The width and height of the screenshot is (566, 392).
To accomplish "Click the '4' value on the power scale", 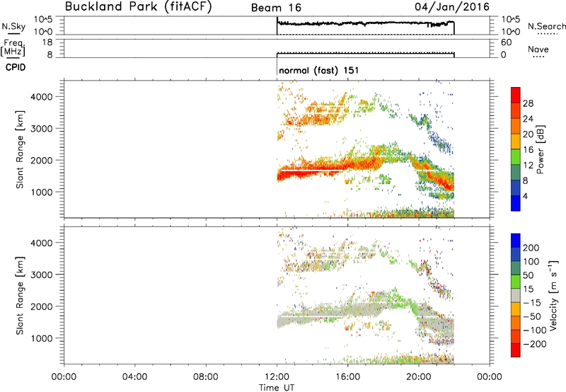I will pos(525,196).
